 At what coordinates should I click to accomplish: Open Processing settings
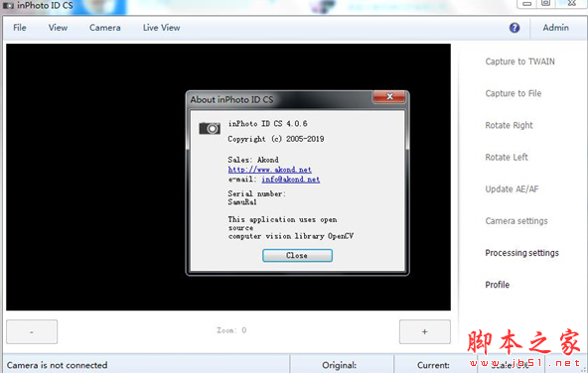click(522, 253)
